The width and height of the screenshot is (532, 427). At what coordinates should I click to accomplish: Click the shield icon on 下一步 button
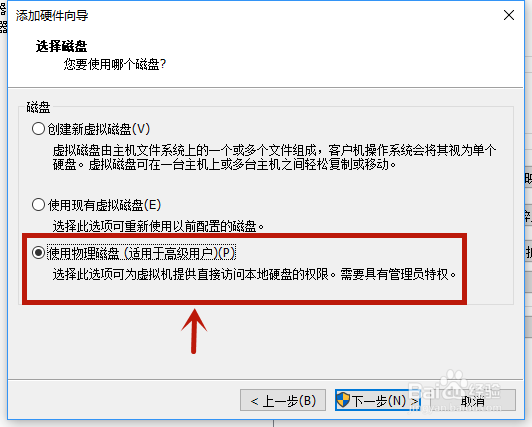(x=343, y=400)
